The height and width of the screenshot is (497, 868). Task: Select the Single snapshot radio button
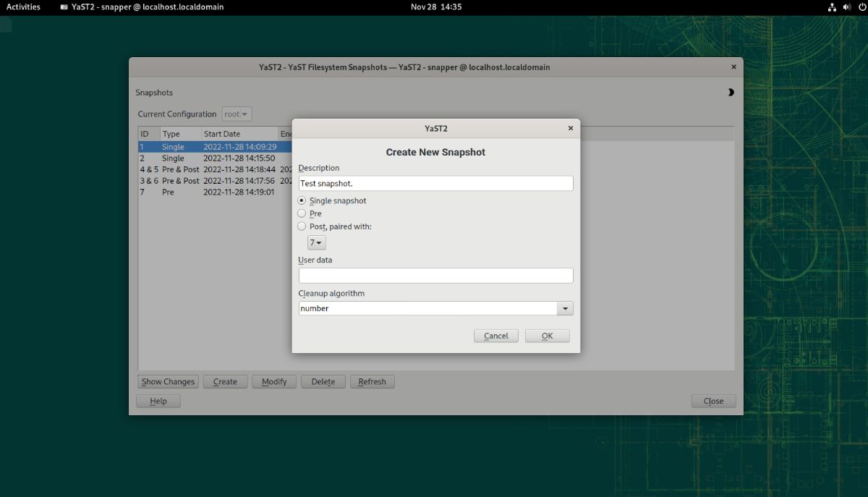[302, 200]
